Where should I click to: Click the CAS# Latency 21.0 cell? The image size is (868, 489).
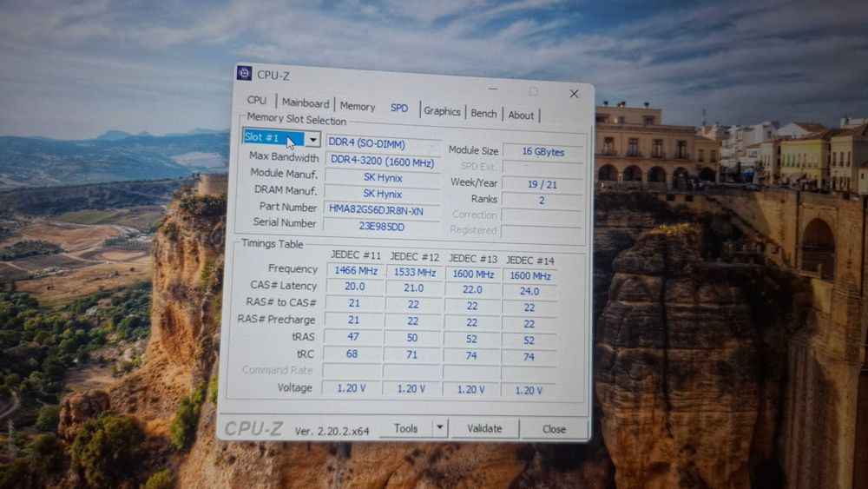pyautogui.click(x=413, y=288)
